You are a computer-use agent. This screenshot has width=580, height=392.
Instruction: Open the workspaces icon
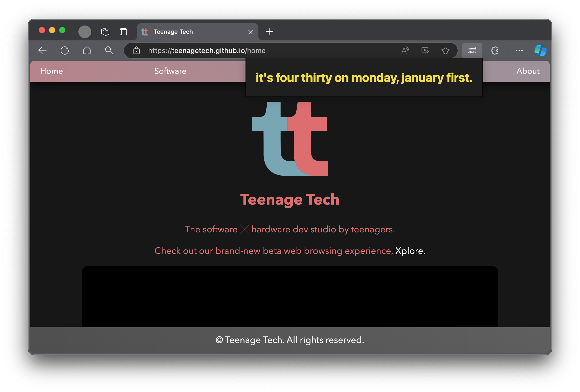click(x=105, y=32)
